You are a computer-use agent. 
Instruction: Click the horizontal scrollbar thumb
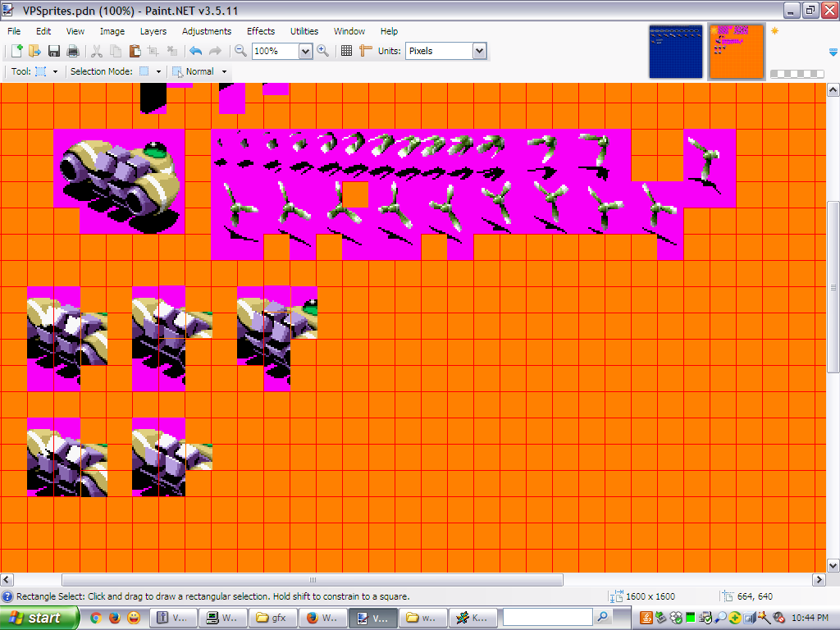[313, 580]
